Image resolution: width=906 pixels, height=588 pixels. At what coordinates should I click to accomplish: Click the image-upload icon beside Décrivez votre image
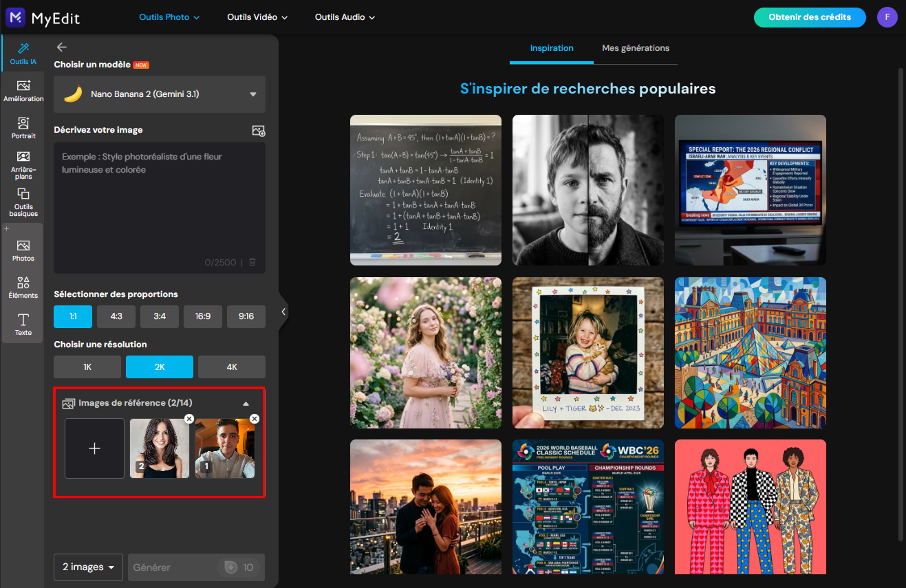[259, 130]
